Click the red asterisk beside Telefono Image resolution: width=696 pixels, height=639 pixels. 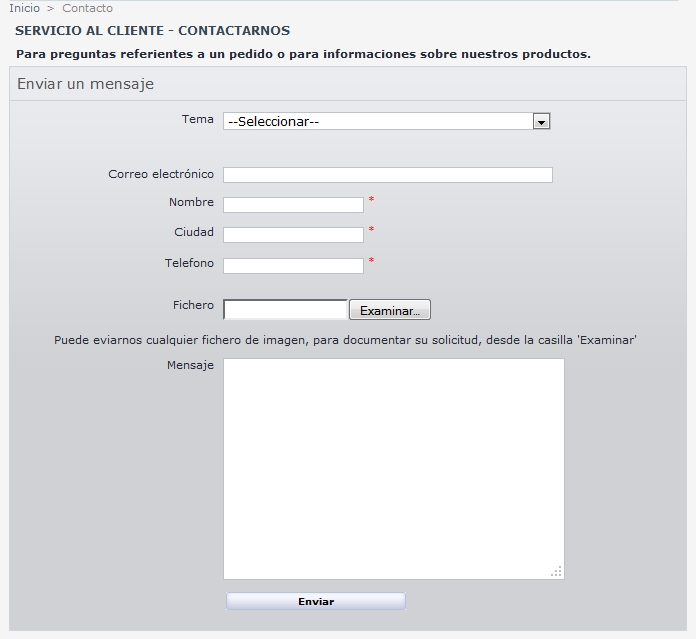coord(372,261)
